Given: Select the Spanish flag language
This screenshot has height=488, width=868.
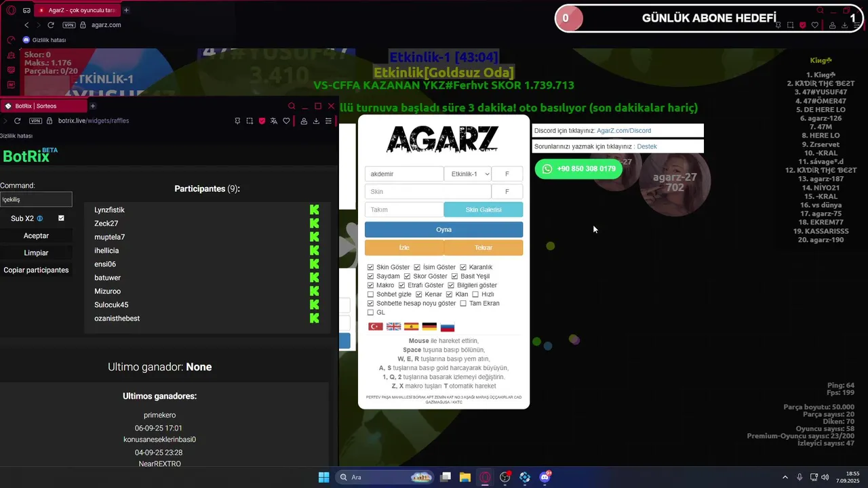Looking at the screenshot, I should [411, 327].
